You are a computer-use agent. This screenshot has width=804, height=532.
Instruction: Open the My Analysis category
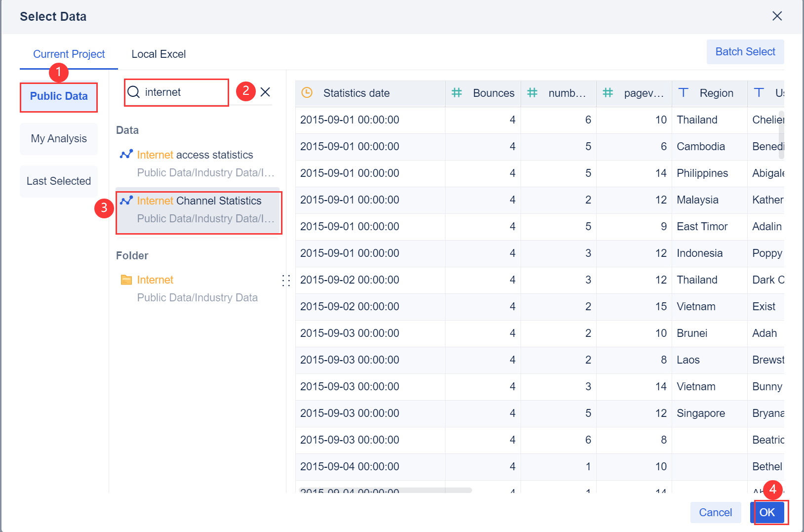(59, 139)
